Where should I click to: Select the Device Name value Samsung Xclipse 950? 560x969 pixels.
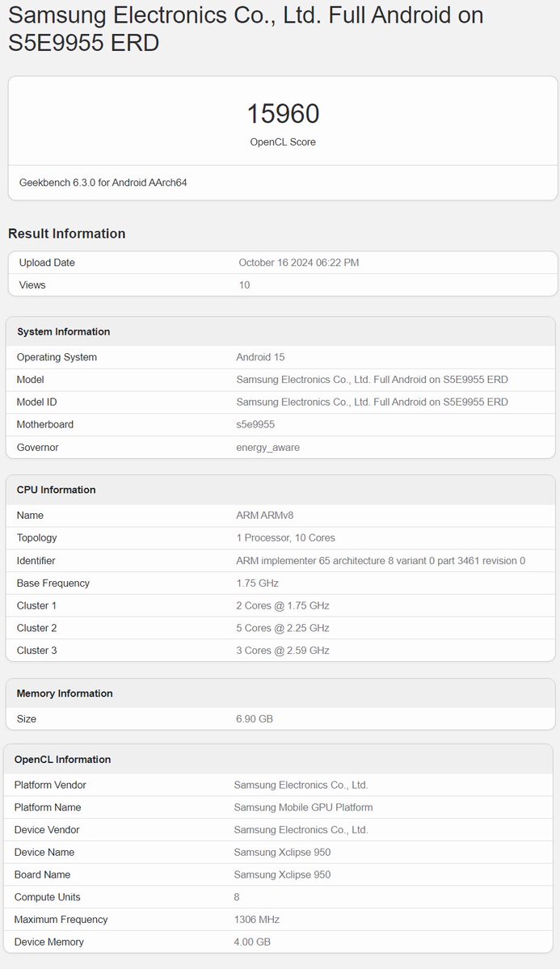pos(282,853)
